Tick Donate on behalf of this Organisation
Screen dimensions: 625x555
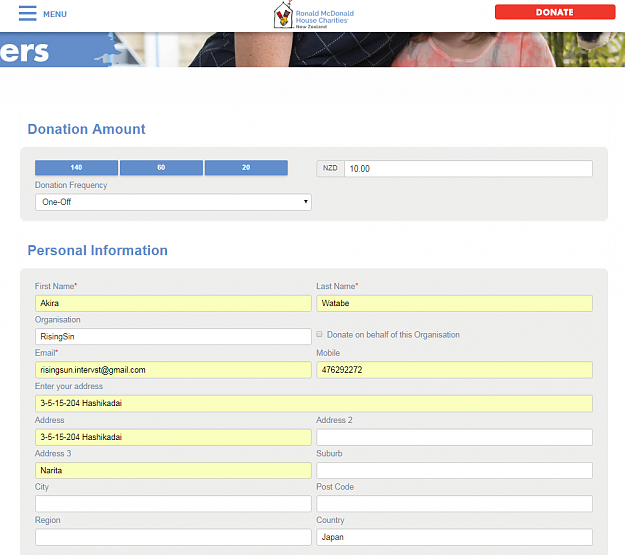pyautogui.click(x=319, y=334)
